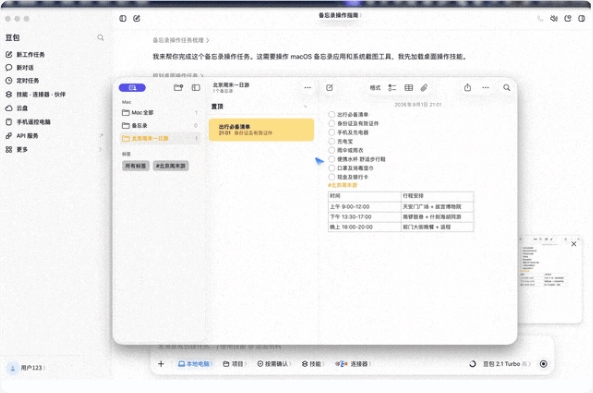This screenshot has height=393, width=593.
Task: Search in the Doubao sidebar
Action: [100, 37]
